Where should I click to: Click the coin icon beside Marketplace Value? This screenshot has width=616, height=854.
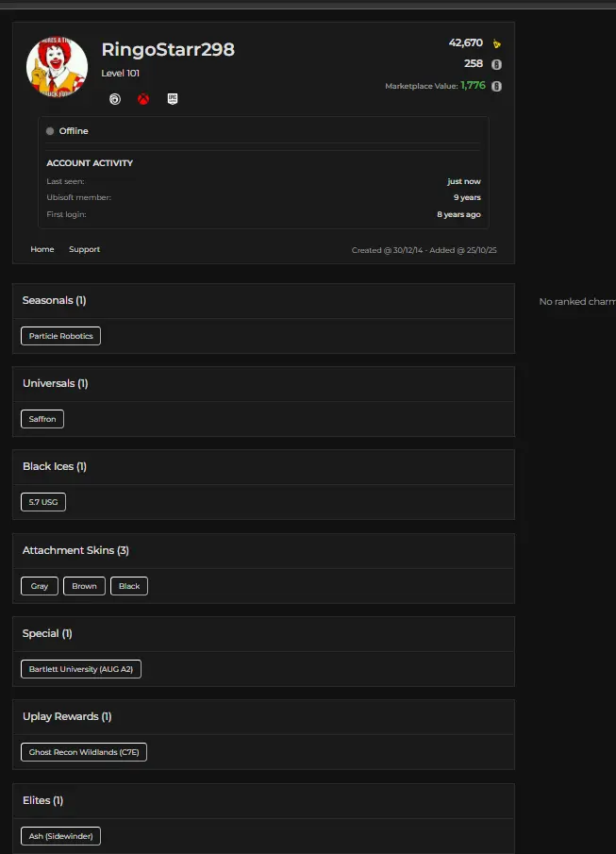(496, 86)
